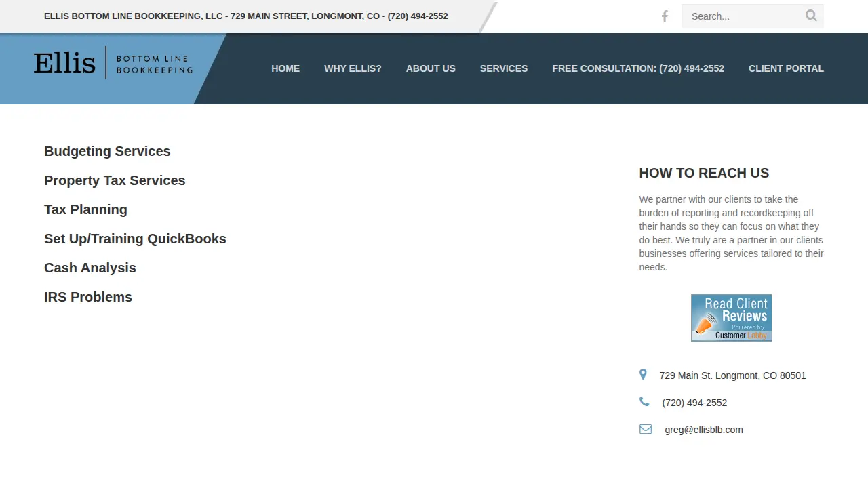Open the Property Tax Services link
This screenshot has width=868, height=488.
click(115, 180)
